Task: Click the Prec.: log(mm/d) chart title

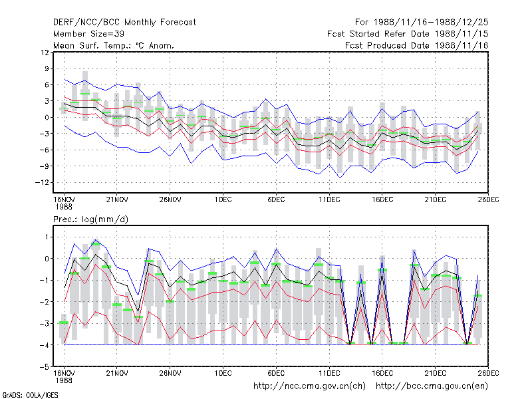Action: click(90, 219)
